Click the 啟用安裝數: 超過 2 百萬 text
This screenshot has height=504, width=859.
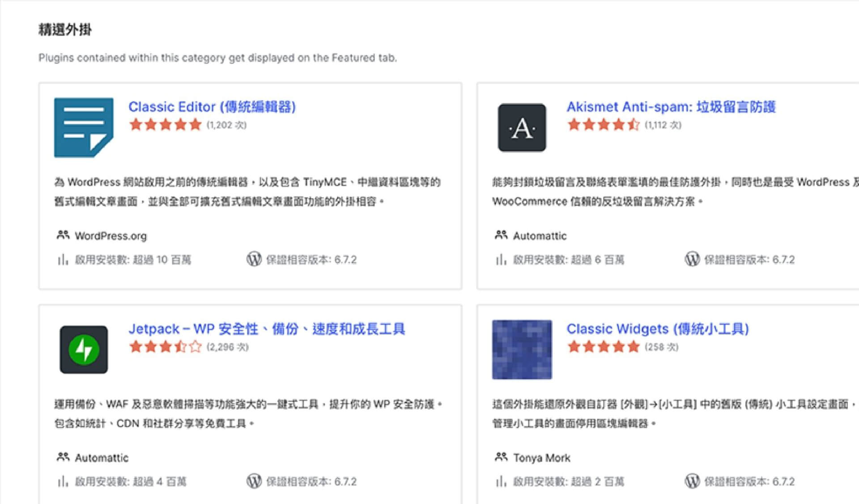click(x=569, y=482)
